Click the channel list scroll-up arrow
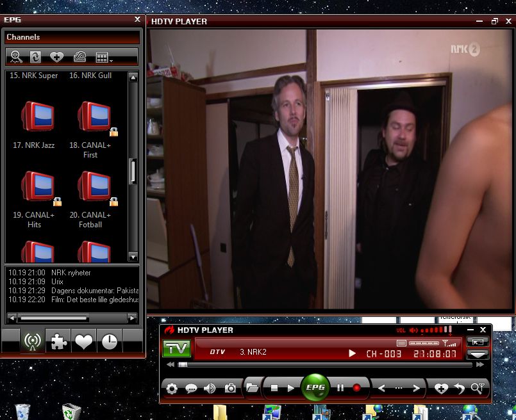This screenshot has width=516, height=420. [133, 77]
